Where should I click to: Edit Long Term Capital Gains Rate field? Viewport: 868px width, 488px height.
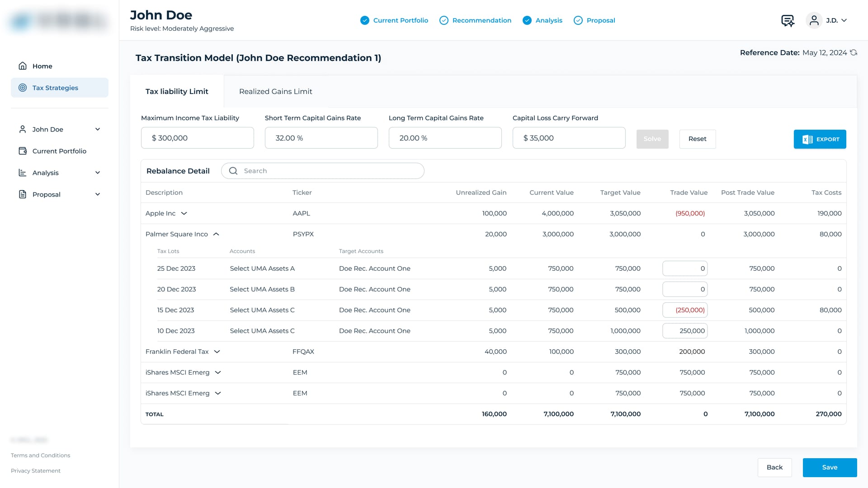coord(445,138)
